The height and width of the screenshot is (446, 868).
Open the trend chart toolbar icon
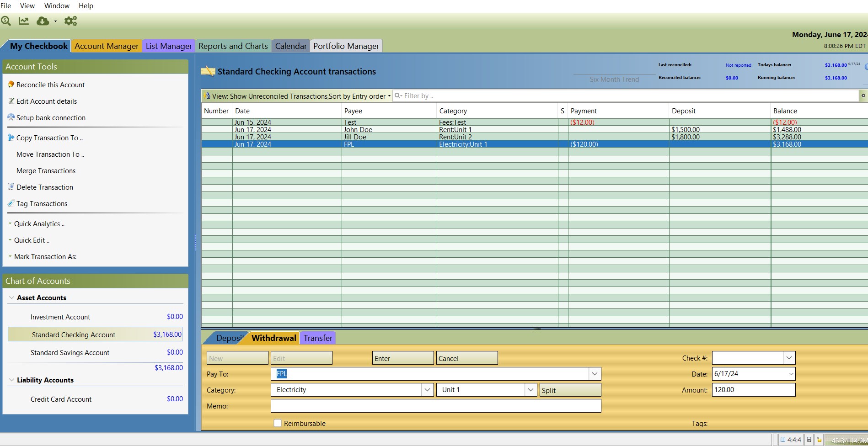point(24,21)
